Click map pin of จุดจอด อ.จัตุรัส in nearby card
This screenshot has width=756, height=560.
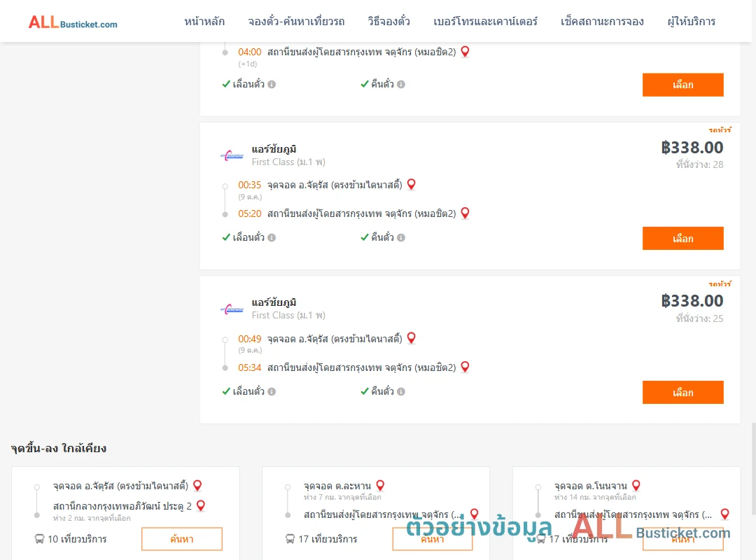click(x=197, y=486)
